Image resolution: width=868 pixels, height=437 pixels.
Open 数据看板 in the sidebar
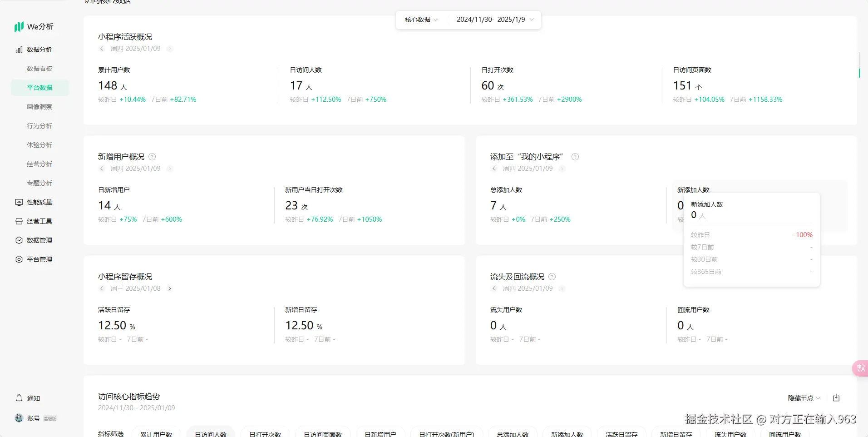[39, 69]
